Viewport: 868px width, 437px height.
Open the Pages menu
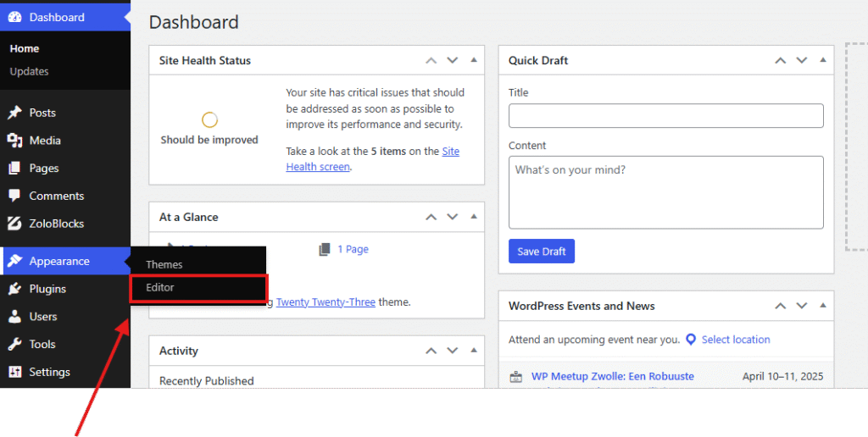[x=65, y=169]
